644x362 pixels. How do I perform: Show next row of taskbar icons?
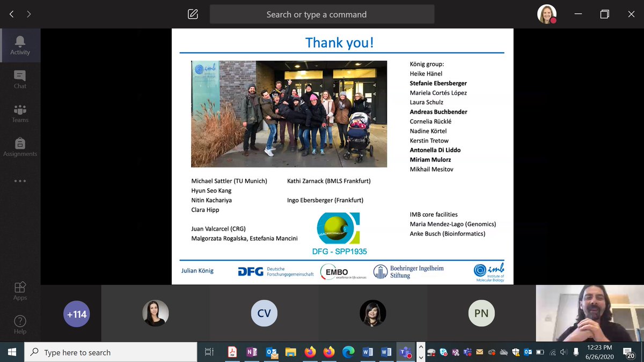coord(421,357)
